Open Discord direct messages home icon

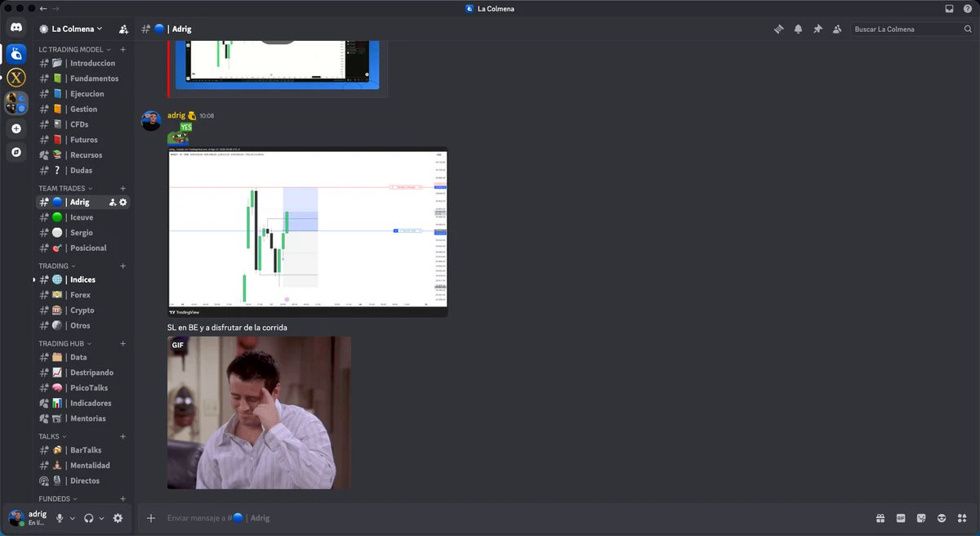(x=16, y=28)
